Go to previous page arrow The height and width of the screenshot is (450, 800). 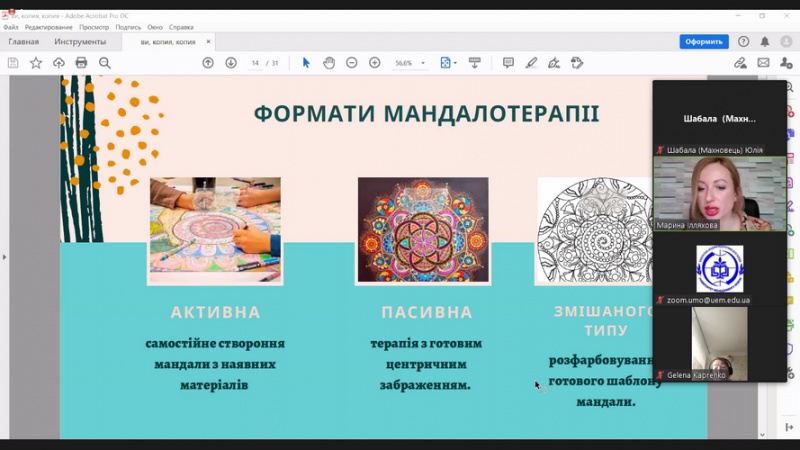pos(208,63)
